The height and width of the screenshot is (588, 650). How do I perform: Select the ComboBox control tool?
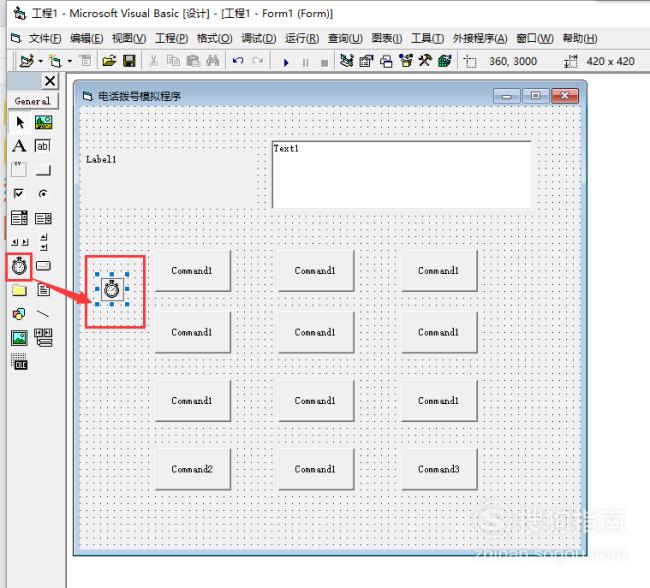[19, 218]
